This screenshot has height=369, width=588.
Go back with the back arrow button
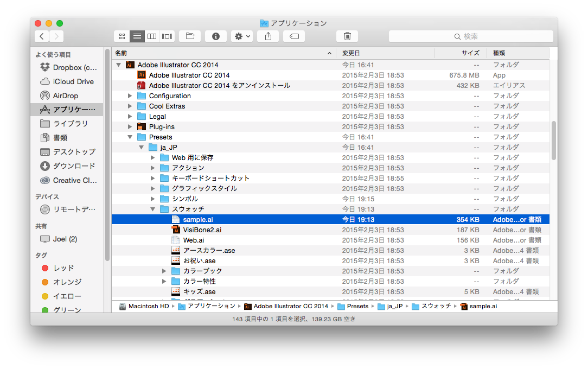tap(42, 36)
